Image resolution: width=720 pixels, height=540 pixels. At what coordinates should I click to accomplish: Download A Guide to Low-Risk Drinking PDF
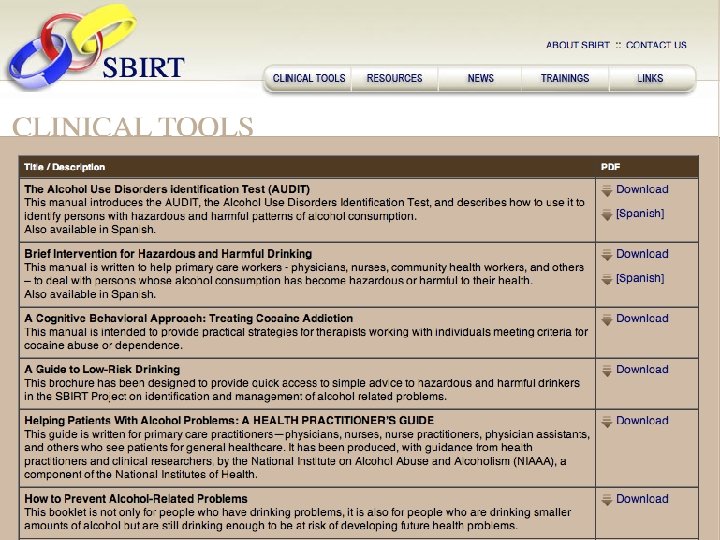(x=642, y=370)
